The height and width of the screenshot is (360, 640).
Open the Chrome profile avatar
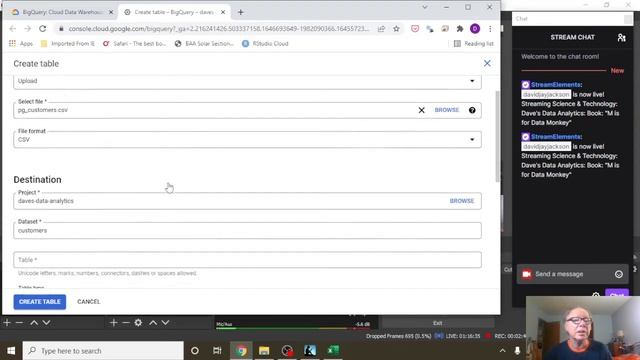pos(475,29)
